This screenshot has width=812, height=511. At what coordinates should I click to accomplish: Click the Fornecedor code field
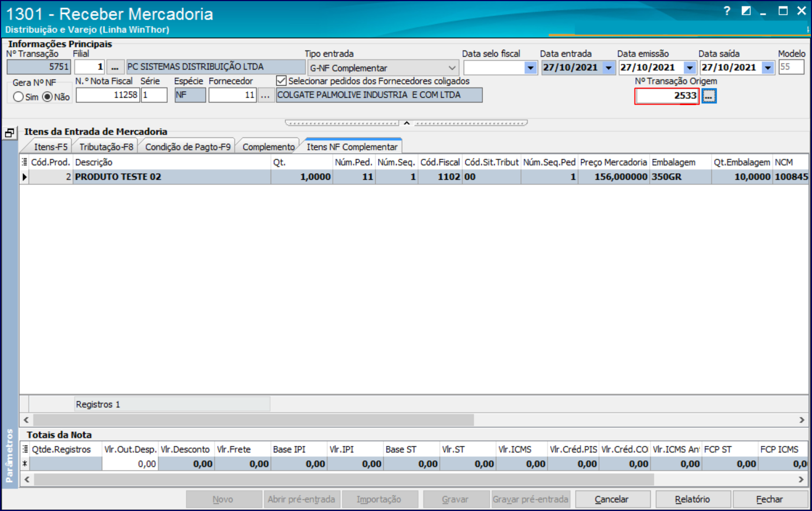click(233, 95)
